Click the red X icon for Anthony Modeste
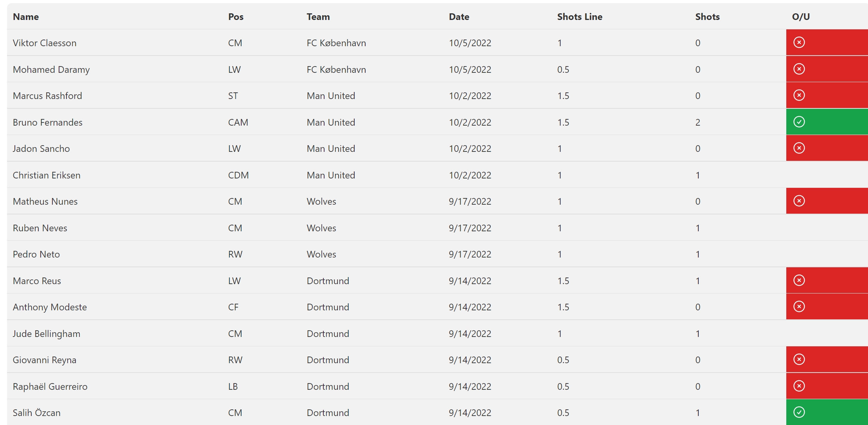This screenshot has height=425, width=868. tap(799, 306)
